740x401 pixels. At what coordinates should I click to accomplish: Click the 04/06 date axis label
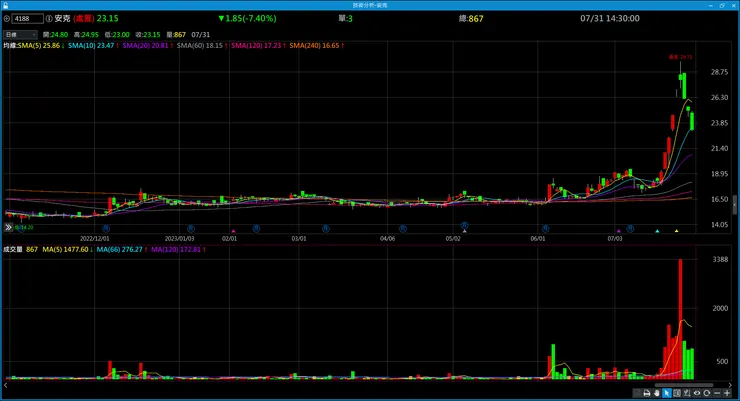coord(387,239)
